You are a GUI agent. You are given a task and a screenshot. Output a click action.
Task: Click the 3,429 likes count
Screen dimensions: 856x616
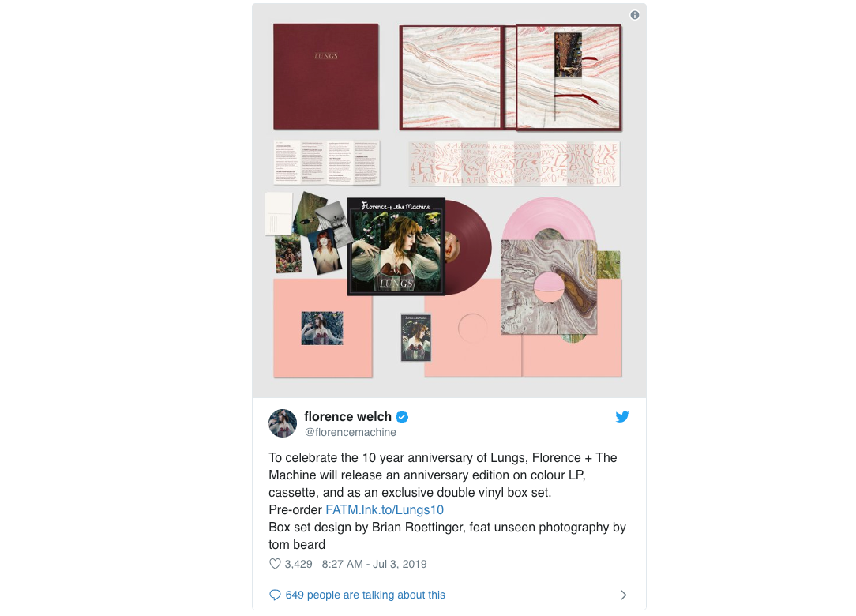click(298, 564)
